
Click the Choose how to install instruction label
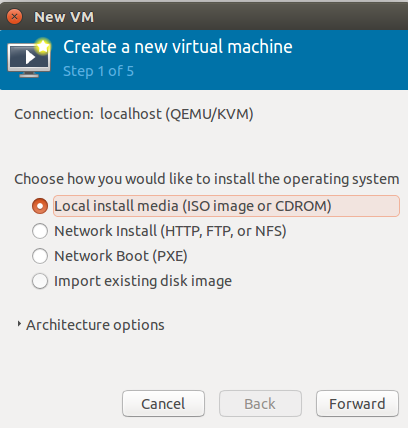click(207, 179)
